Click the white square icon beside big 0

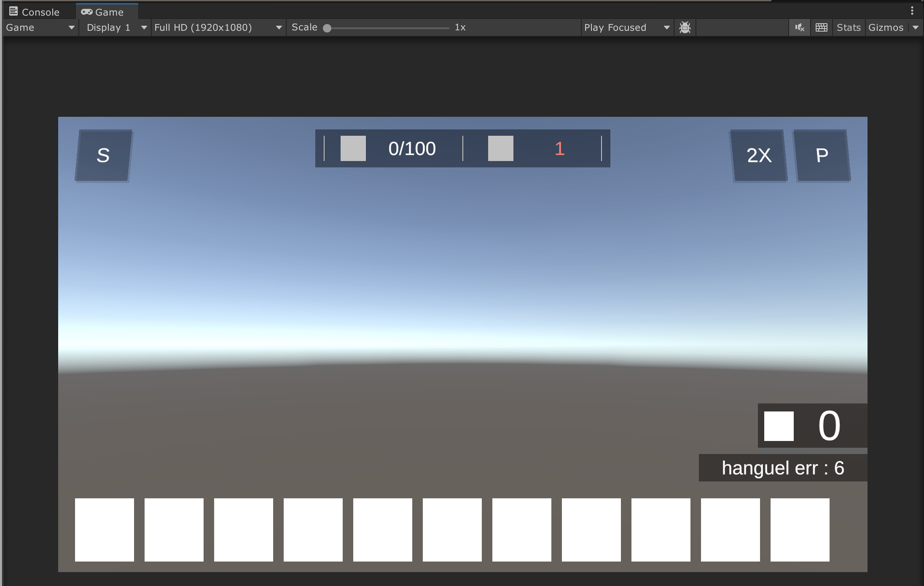point(779,426)
